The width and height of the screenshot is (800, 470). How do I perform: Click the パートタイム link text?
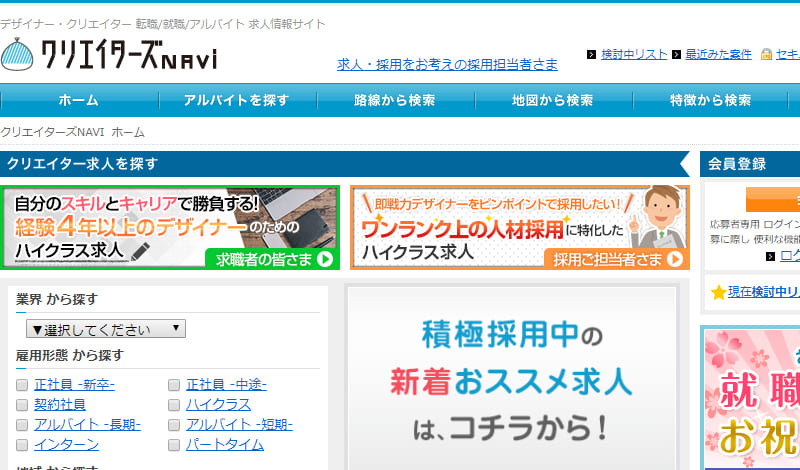coord(225,445)
